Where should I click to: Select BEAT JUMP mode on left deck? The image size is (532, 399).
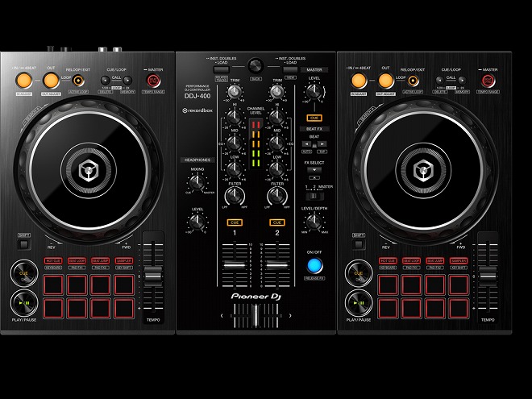pos(101,260)
